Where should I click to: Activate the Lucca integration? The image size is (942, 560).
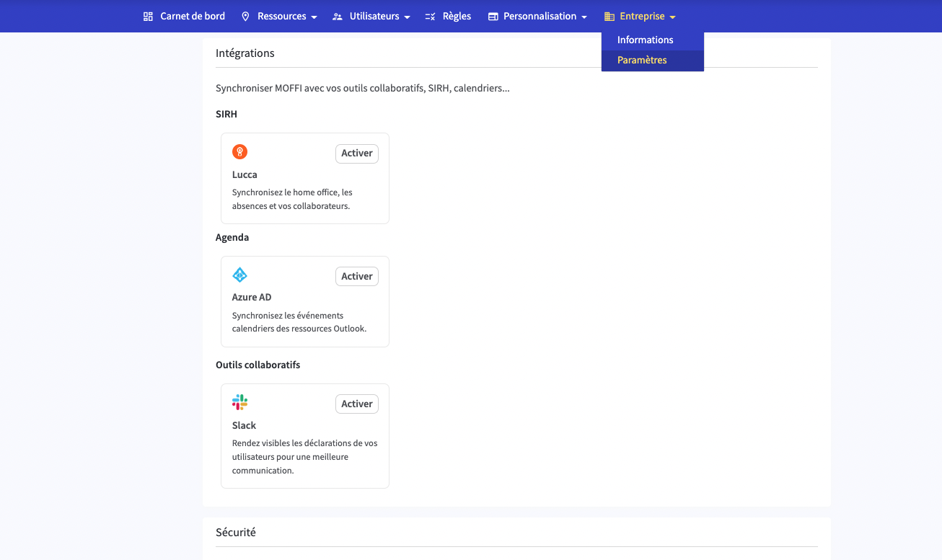point(357,154)
